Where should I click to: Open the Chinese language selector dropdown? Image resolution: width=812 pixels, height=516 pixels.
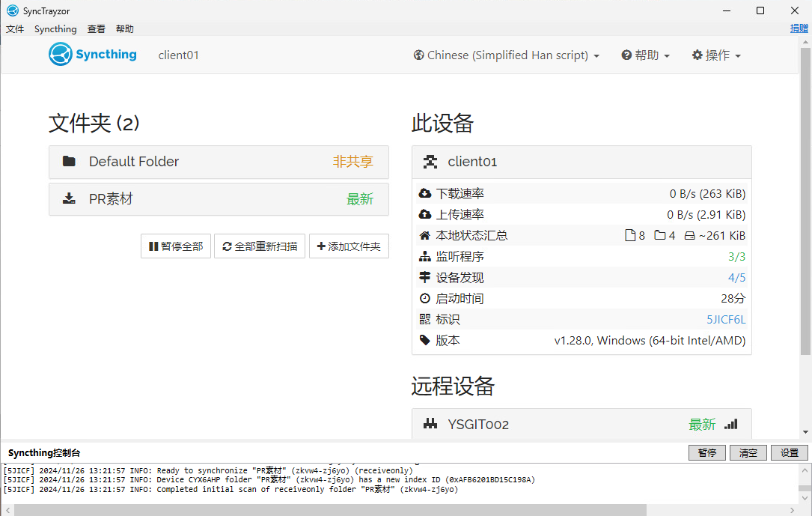click(x=507, y=55)
